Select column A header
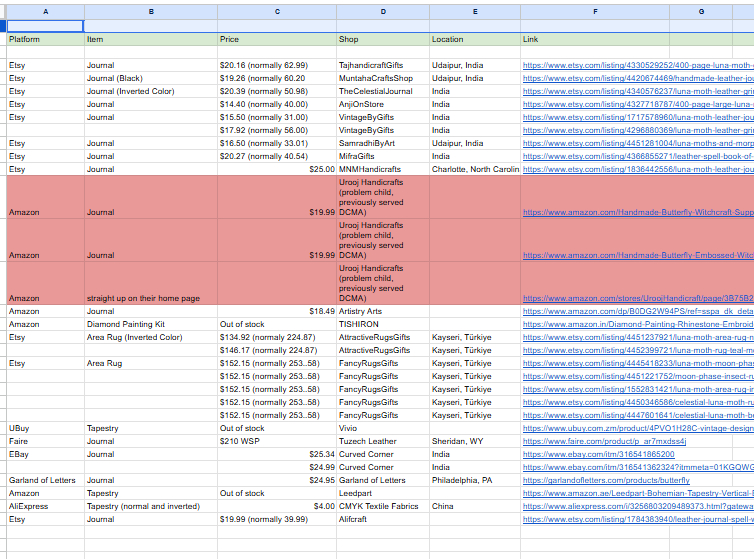The width and height of the screenshot is (754, 559). tap(44, 10)
